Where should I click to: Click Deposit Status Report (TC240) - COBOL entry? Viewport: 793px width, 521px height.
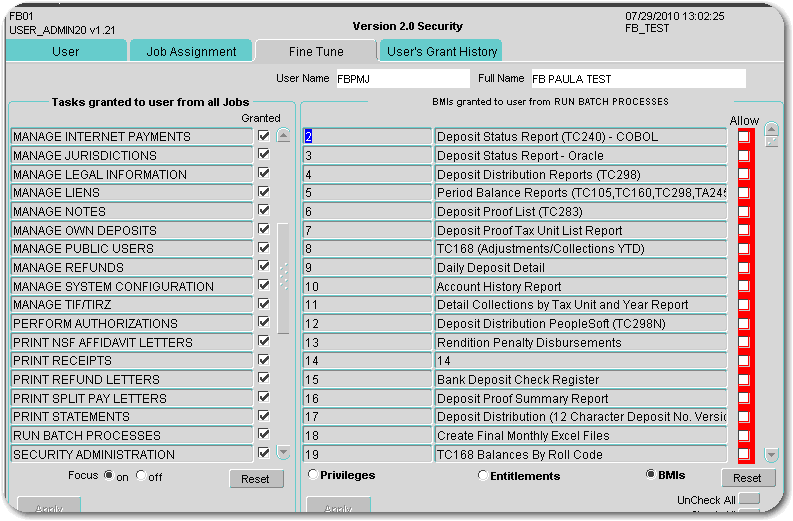coord(581,137)
